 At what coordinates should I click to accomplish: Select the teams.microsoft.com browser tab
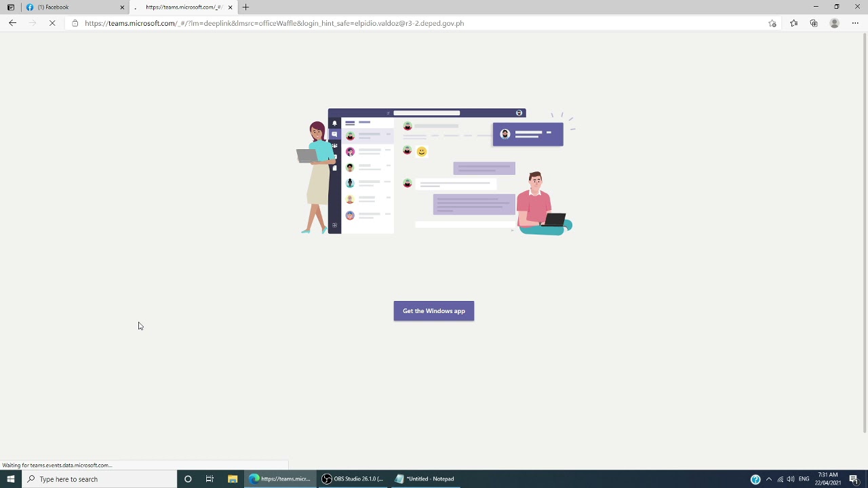pyautogui.click(x=183, y=7)
